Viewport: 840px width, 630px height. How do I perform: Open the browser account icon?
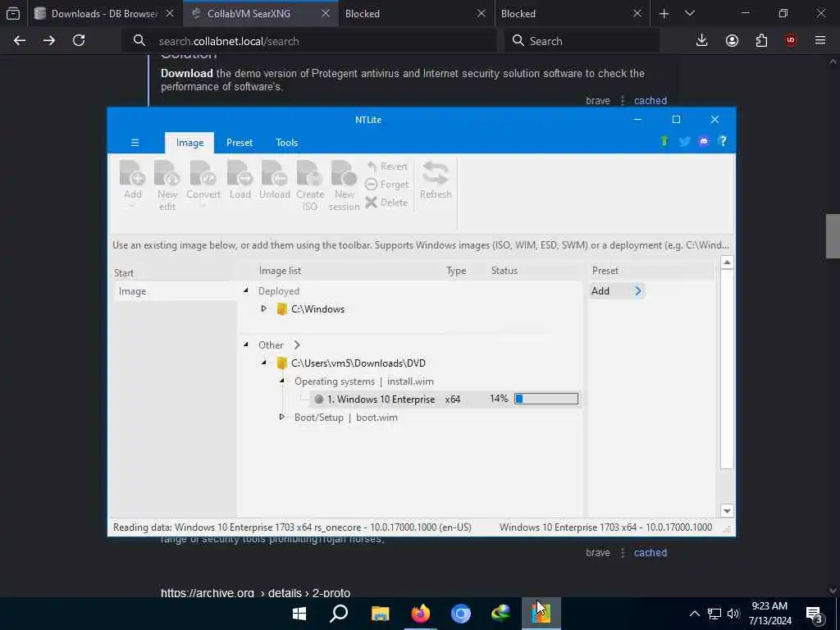click(x=732, y=41)
